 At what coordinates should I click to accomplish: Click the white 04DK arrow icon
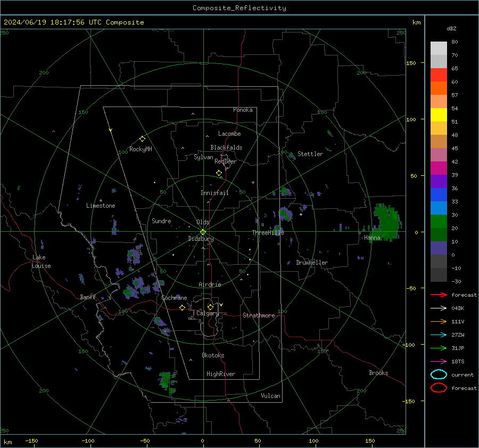(439, 308)
